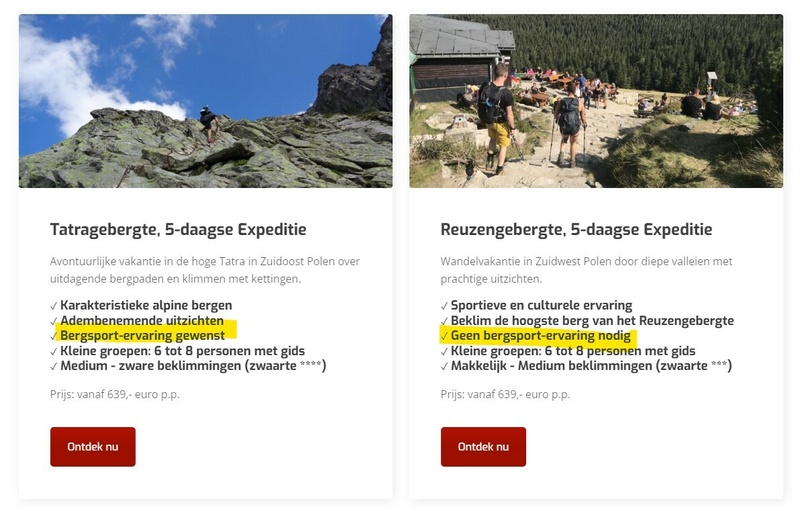800x511 pixels.
Task: Click the Reuzengebergte hikers photo
Action: (x=596, y=101)
